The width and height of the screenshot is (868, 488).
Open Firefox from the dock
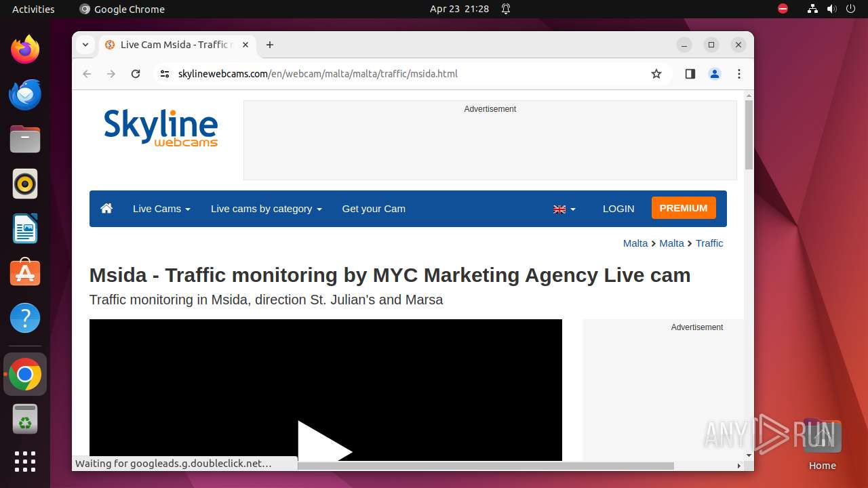point(25,49)
